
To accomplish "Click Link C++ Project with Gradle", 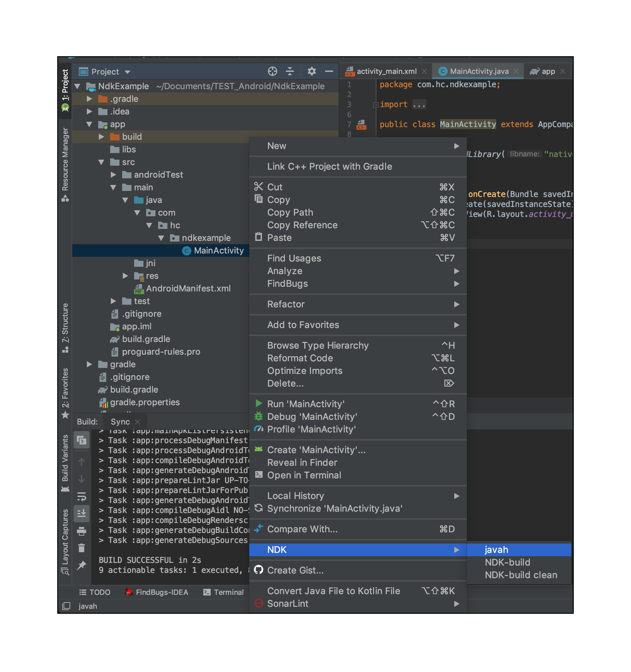I will tap(358, 167).
